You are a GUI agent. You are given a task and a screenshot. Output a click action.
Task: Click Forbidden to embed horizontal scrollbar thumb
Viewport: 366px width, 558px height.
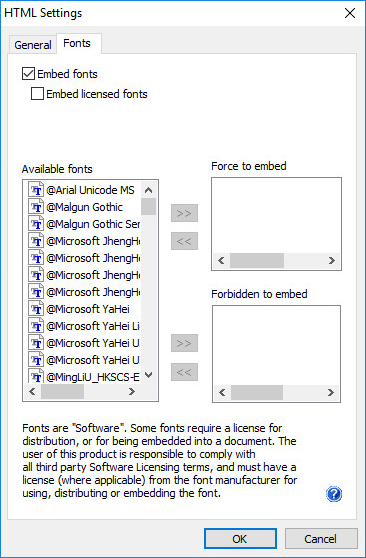pos(257,392)
